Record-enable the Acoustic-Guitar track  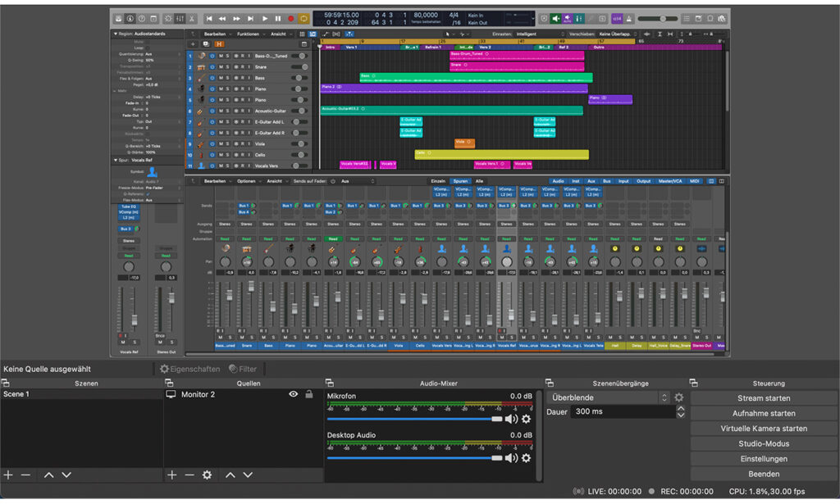pos(242,111)
